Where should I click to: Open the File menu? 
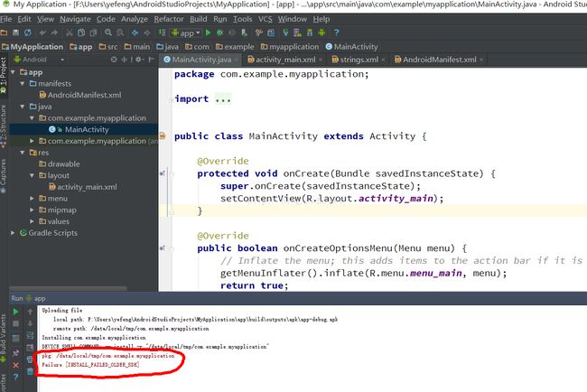[6, 19]
